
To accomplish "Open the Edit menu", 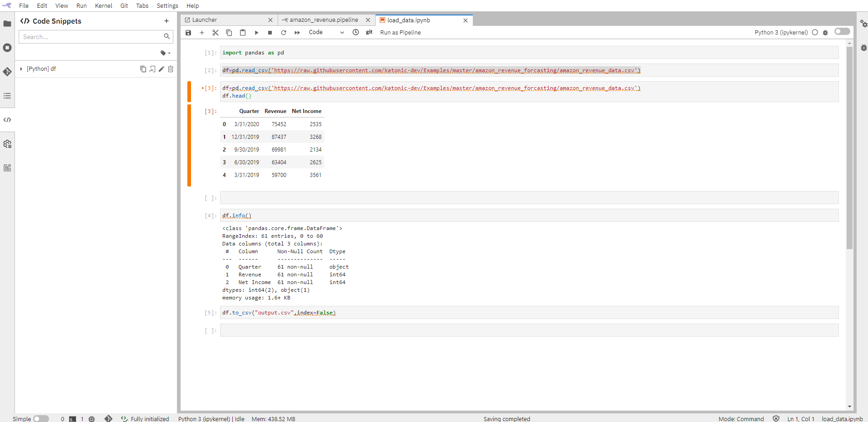I will (x=42, y=5).
